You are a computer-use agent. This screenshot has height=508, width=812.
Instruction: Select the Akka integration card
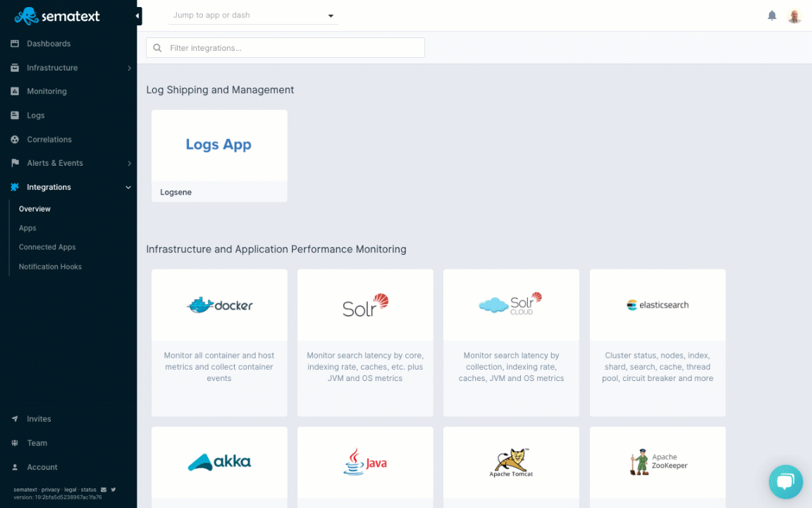219,468
